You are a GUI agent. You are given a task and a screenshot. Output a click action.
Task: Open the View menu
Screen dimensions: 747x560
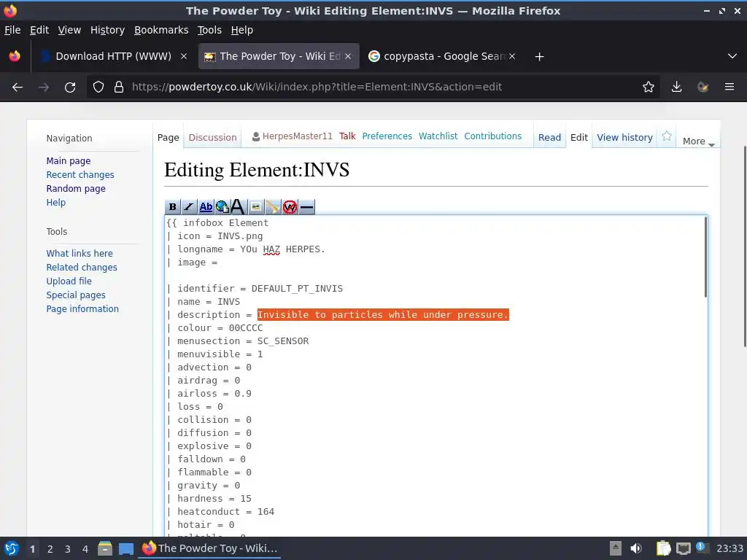click(x=69, y=30)
